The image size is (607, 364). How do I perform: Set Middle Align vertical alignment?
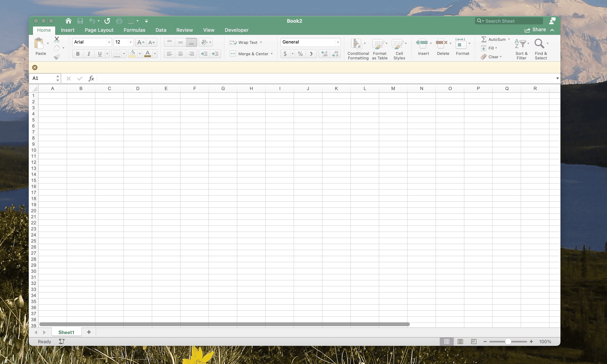[181, 42]
